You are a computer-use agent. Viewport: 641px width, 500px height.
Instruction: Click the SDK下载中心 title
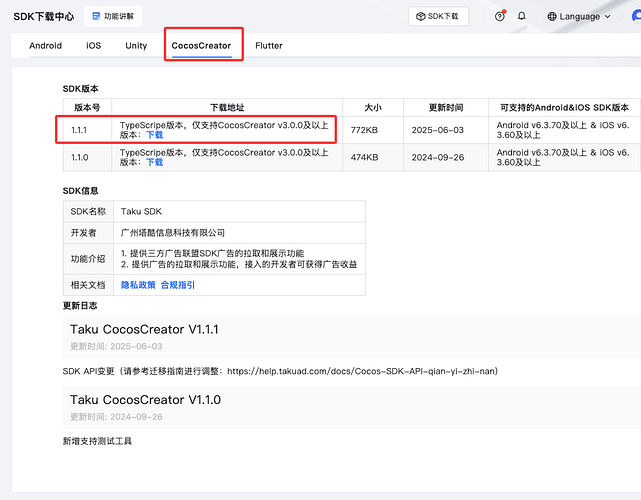(x=44, y=16)
